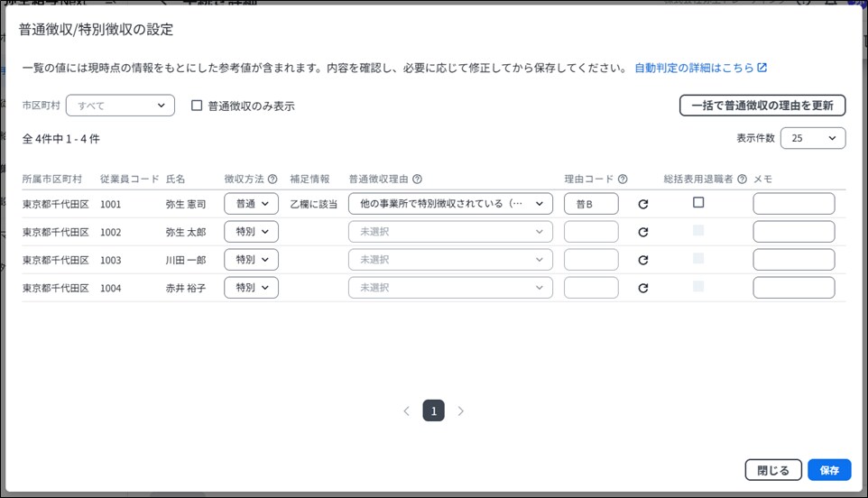Click employee code 1002
The width and height of the screenshot is (868, 498).
pos(110,233)
